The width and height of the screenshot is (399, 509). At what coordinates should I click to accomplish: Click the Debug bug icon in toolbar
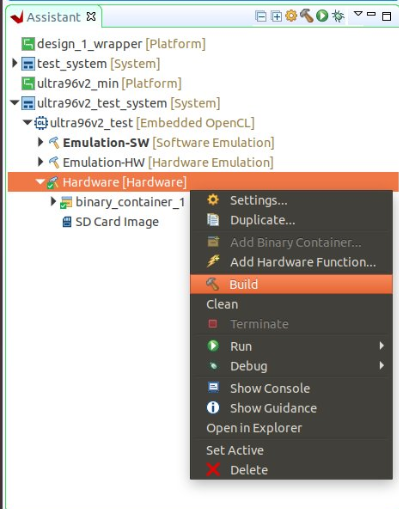[x=338, y=16]
